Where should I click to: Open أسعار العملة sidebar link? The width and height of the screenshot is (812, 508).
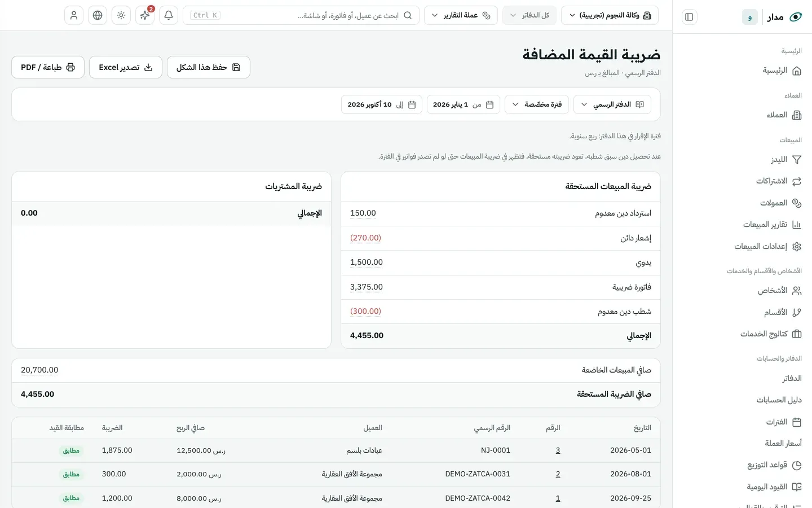pos(783,444)
